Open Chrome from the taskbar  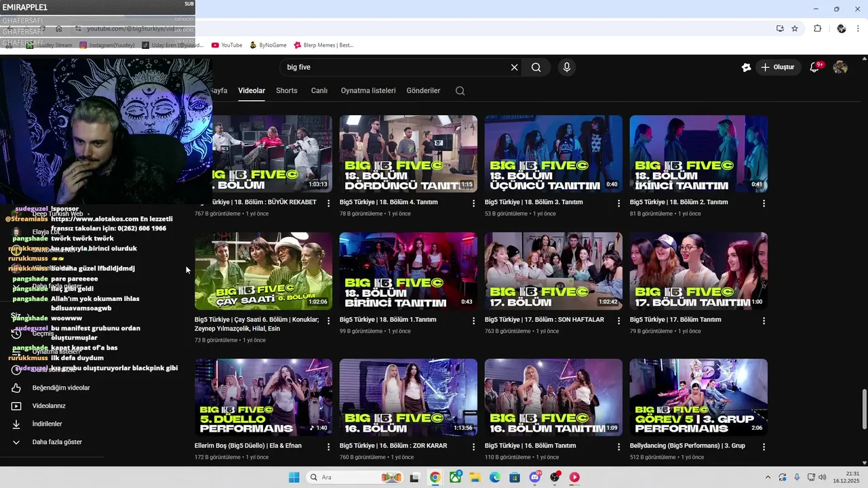(435, 477)
